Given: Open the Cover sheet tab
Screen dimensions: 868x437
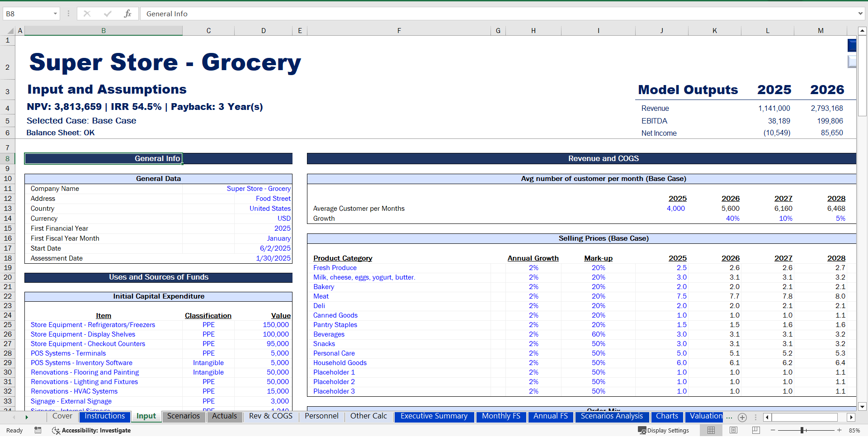Looking at the screenshot, I should pos(62,416).
